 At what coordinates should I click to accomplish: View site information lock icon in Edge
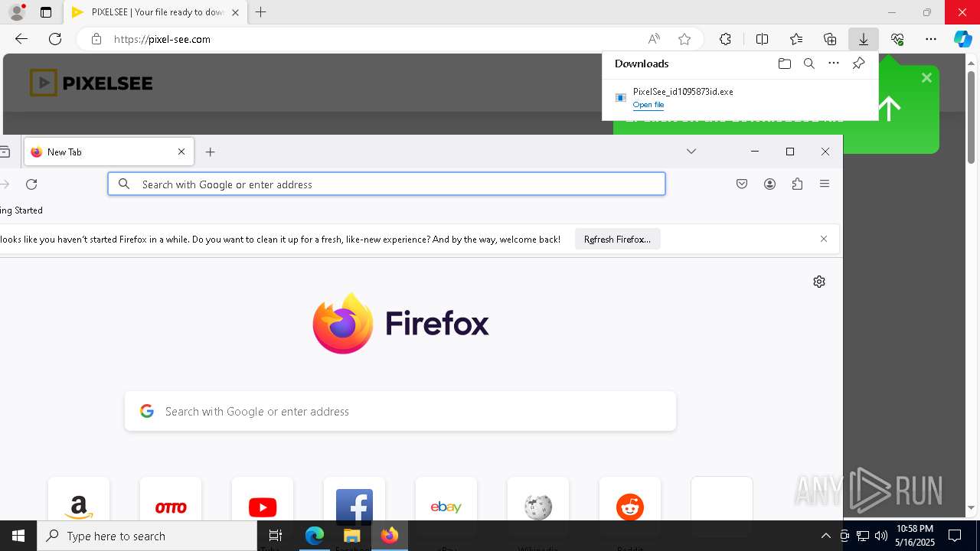pyautogui.click(x=96, y=39)
